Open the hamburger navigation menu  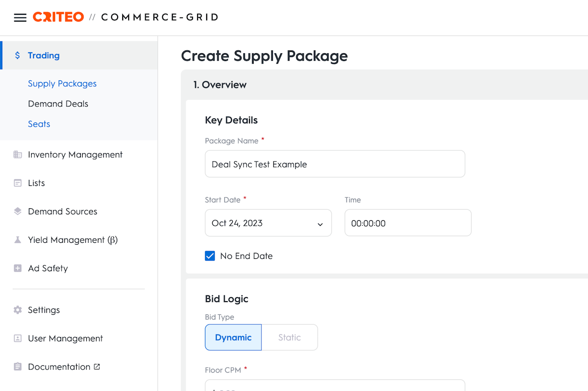click(x=20, y=18)
